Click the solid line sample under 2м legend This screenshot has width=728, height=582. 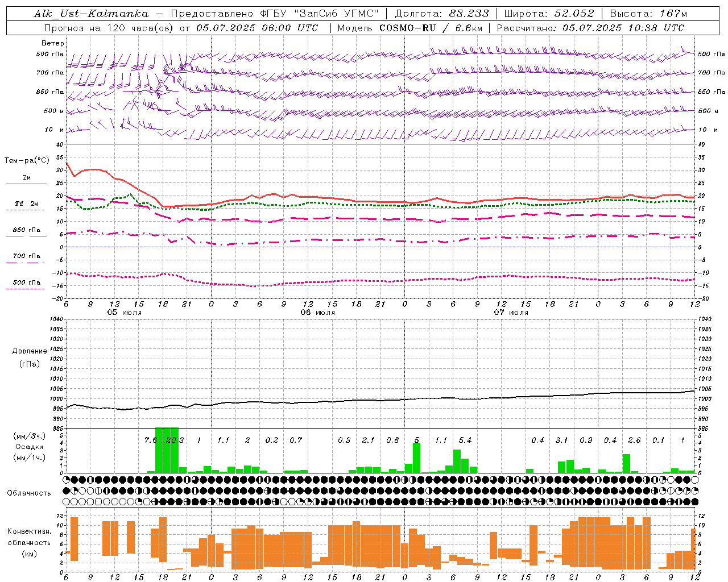click(x=26, y=184)
